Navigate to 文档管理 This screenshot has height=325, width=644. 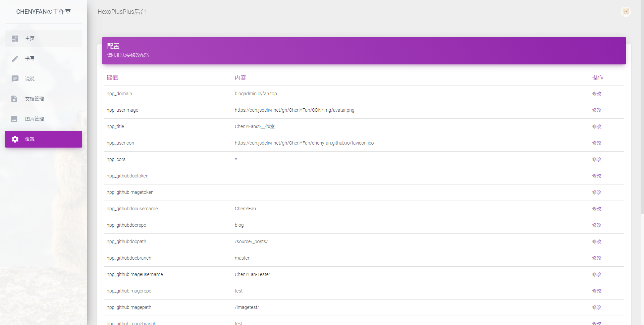coord(44,99)
